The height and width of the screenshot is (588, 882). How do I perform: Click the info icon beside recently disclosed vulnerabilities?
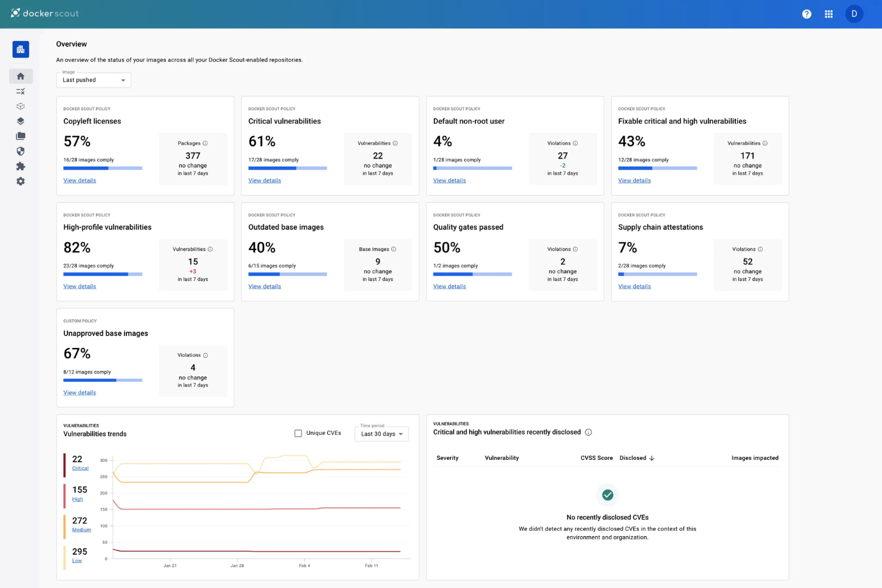pyautogui.click(x=589, y=432)
